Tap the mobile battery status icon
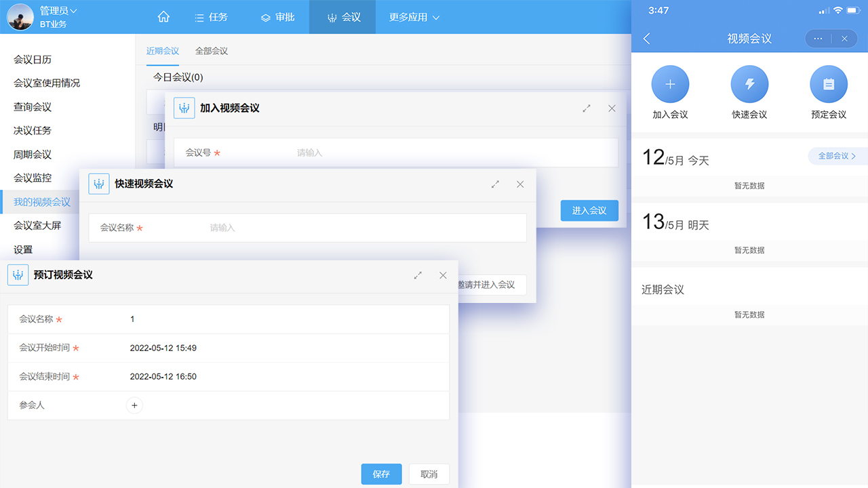Viewport: 868px width, 488px height. (x=853, y=10)
